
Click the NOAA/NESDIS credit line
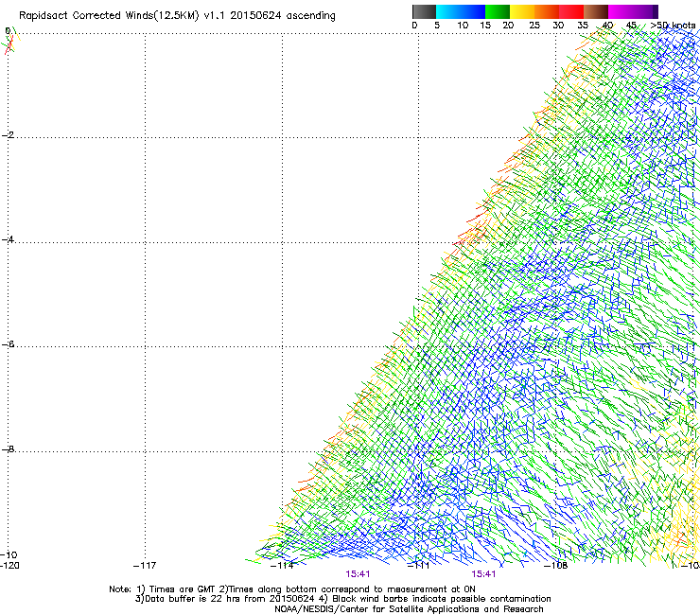click(409, 609)
